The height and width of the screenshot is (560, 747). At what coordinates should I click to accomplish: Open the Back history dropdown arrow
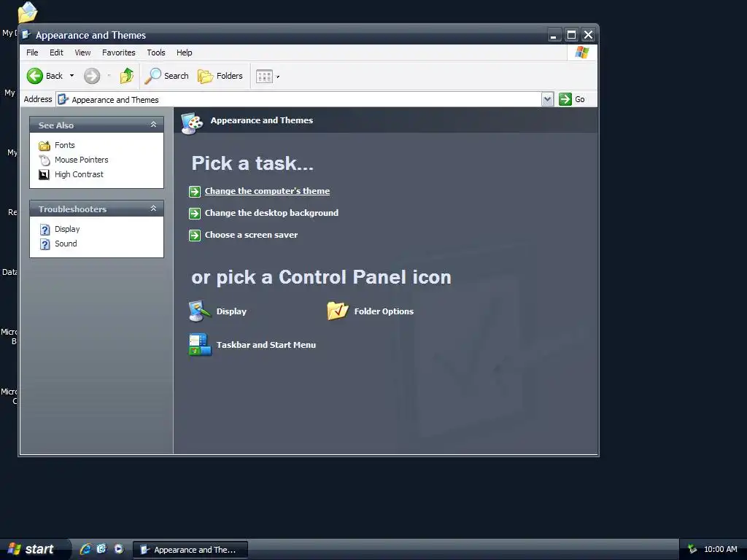pyautogui.click(x=72, y=76)
